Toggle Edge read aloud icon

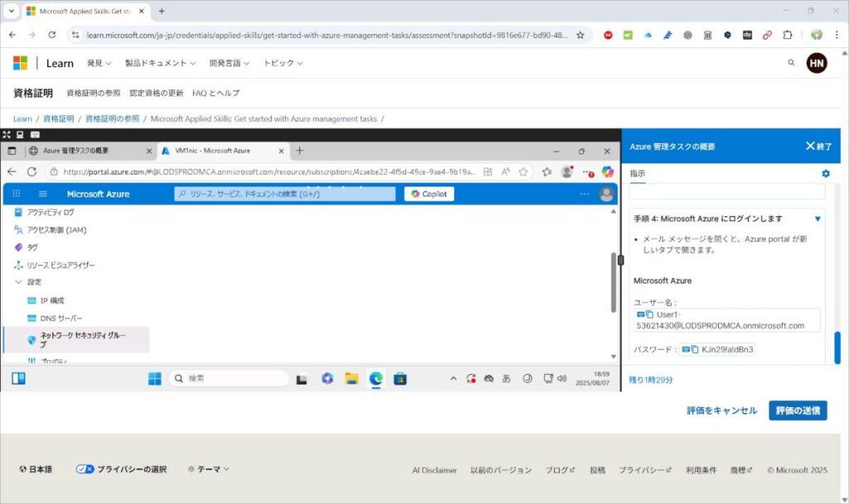click(x=505, y=172)
